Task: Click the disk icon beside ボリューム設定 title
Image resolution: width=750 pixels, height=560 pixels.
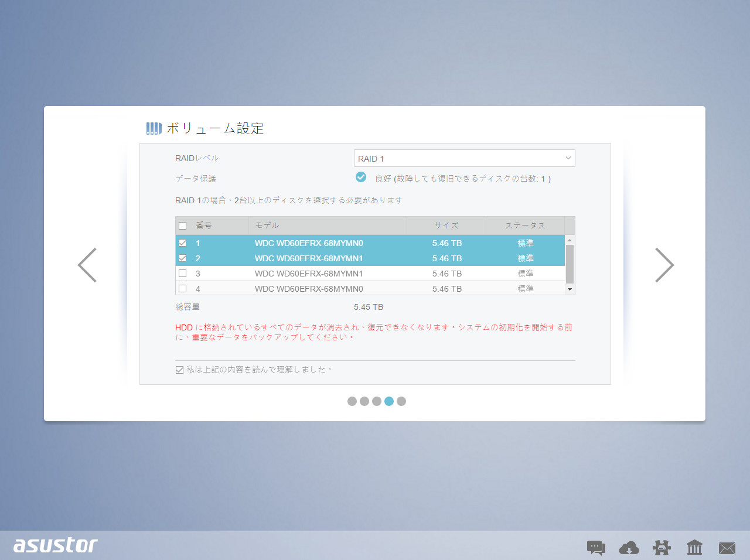Action: [x=153, y=128]
